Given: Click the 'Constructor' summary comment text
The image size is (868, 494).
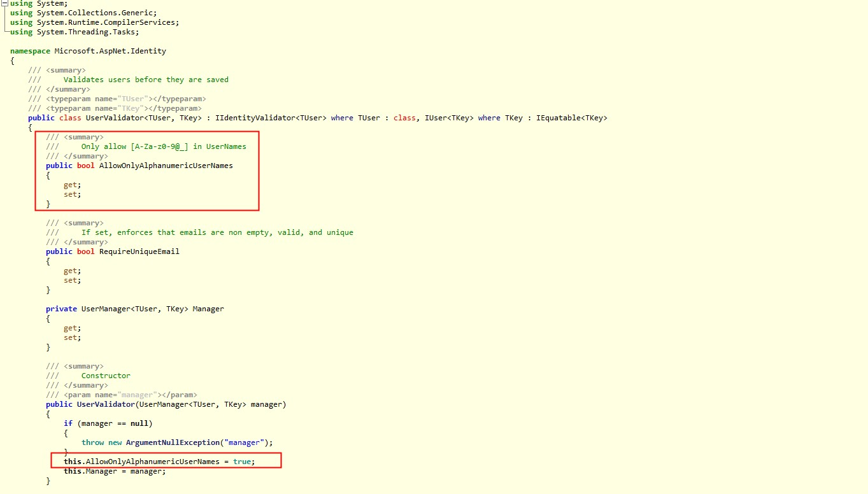Looking at the screenshot, I should [106, 376].
